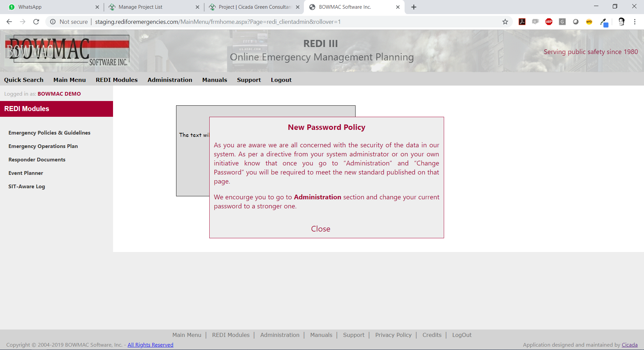Open the Quick Search menu
The height and width of the screenshot is (350, 644).
24,80
